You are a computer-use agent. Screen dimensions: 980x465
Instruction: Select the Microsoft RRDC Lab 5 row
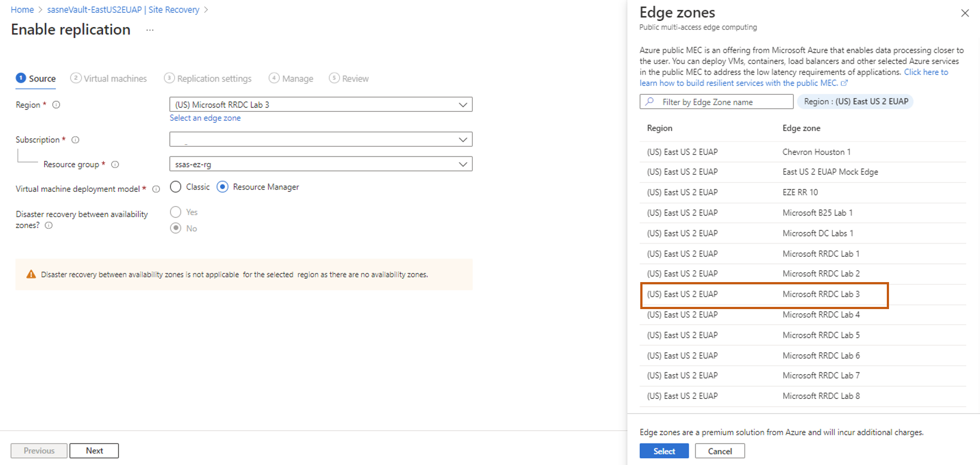pos(802,335)
